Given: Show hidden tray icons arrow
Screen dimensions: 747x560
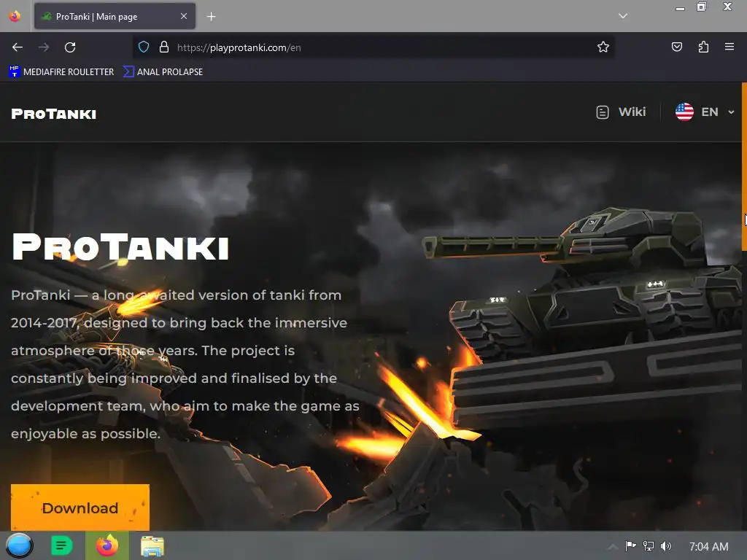Looking at the screenshot, I should [613, 547].
